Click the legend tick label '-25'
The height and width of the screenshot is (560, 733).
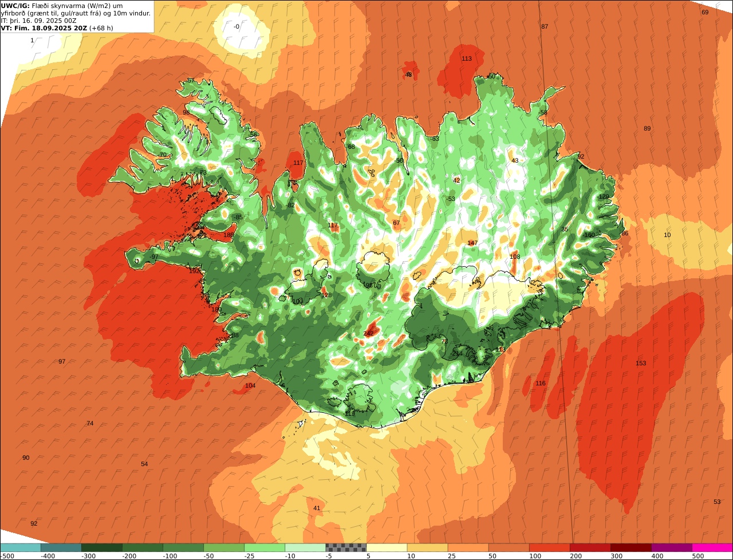click(x=251, y=556)
